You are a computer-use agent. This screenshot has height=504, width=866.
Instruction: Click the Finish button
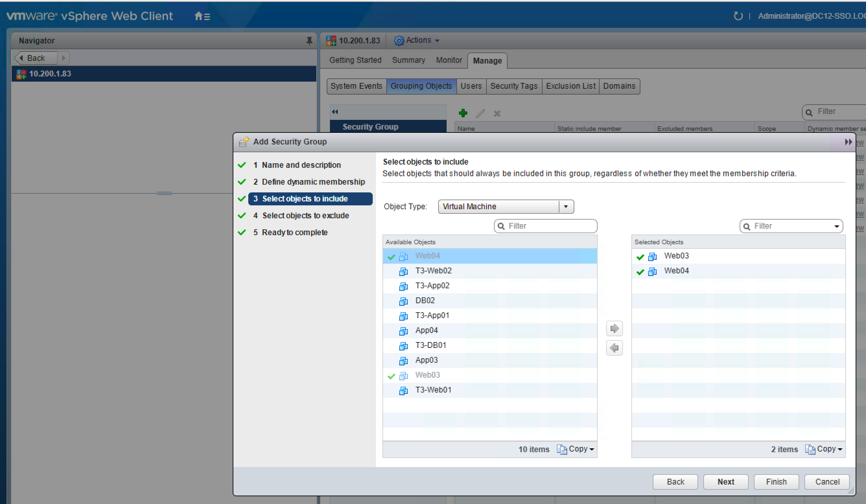(x=776, y=482)
